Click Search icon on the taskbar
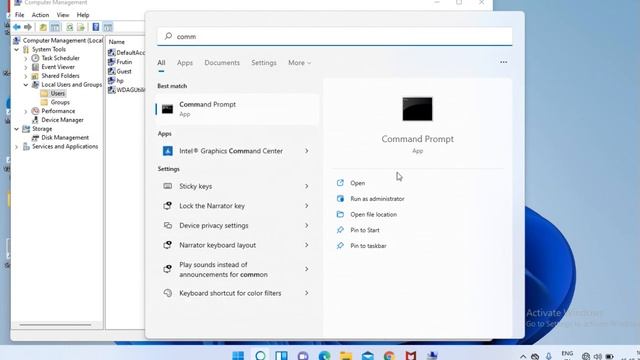640x360 pixels. 260,356
